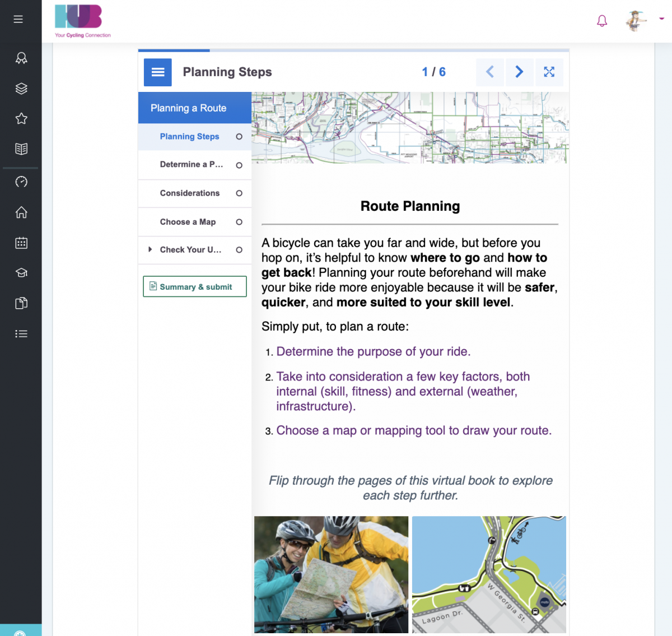Click the Determine a P… progress circle

pyautogui.click(x=239, y=165)
